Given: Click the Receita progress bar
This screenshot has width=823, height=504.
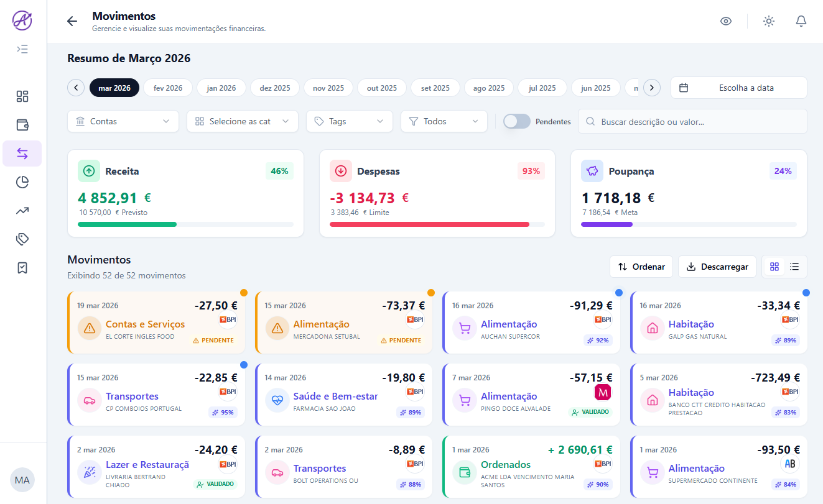Looking at the screenshot, I should point(185,224).
